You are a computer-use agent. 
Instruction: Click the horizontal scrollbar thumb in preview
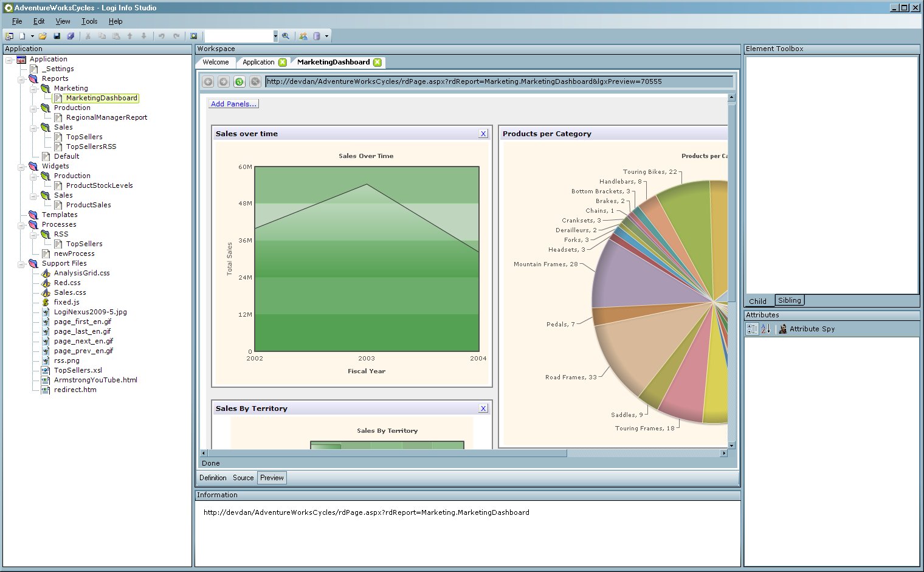tap(387, 453)
